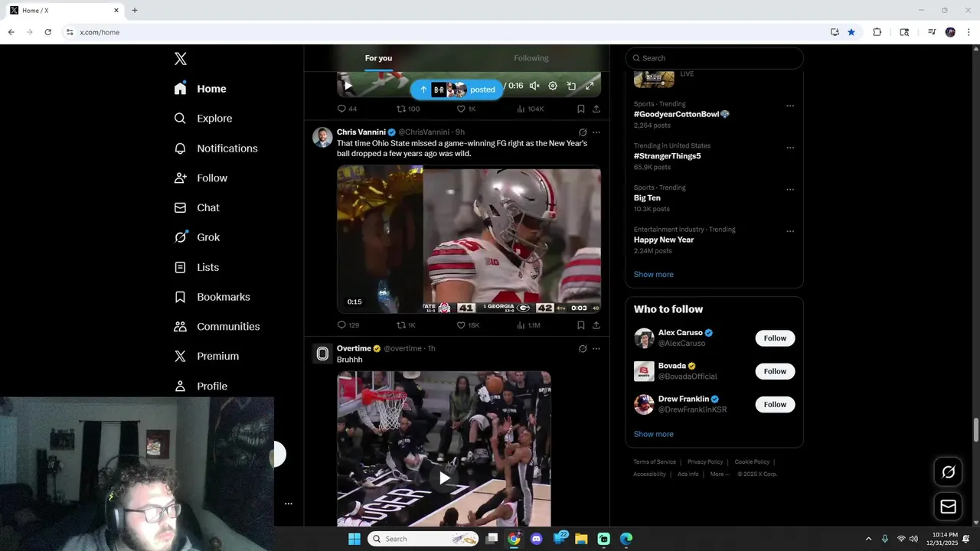This screenshot has height=551, width=980.
Task: Toggle picture-in-picture on top video
Action: 571,86
